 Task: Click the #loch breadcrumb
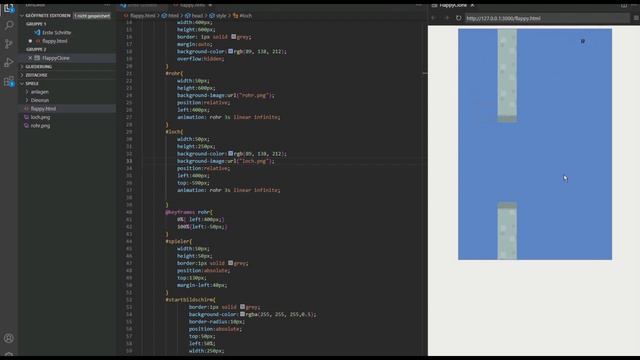(245, 16)
